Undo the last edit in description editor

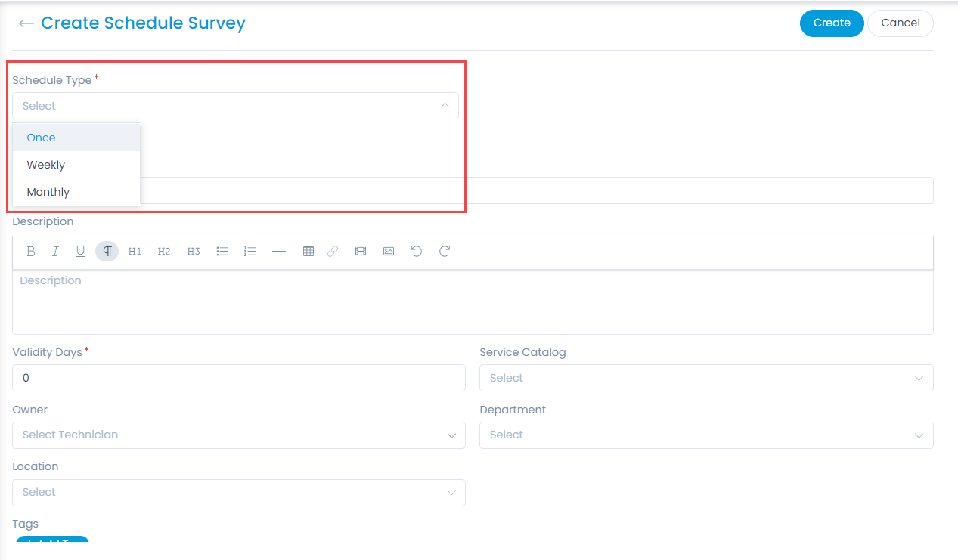point(416,252)
